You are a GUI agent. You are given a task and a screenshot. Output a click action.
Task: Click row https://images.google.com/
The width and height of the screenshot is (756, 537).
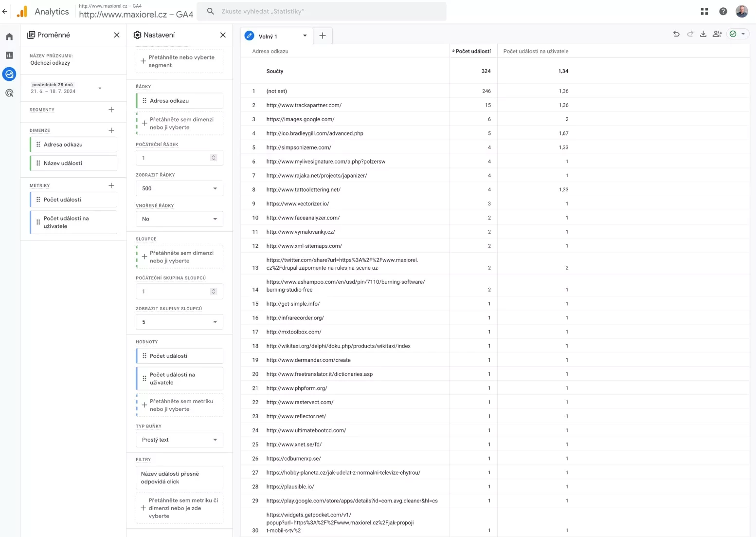(495, 119)
